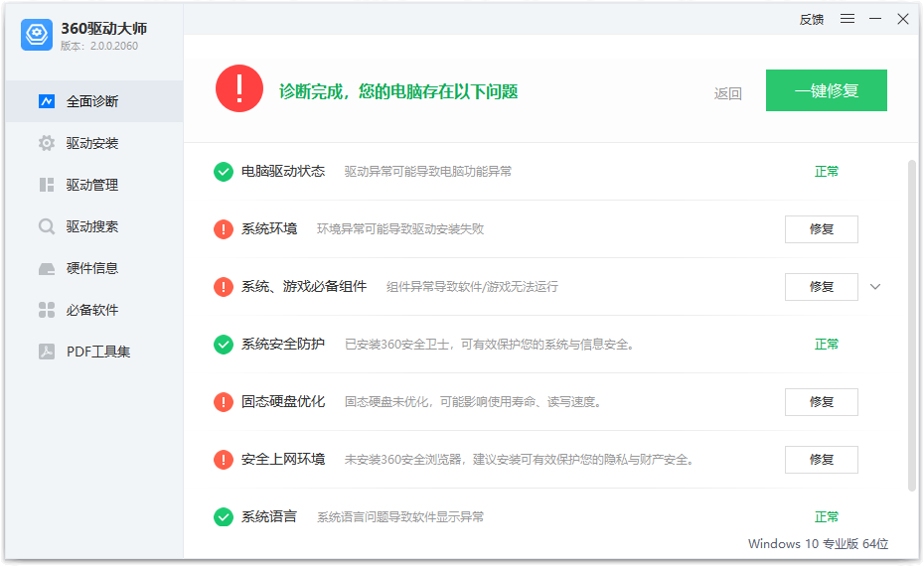924x566 pixels.
Task: Go to 驱动管理 section
Action: coord(94,185)
